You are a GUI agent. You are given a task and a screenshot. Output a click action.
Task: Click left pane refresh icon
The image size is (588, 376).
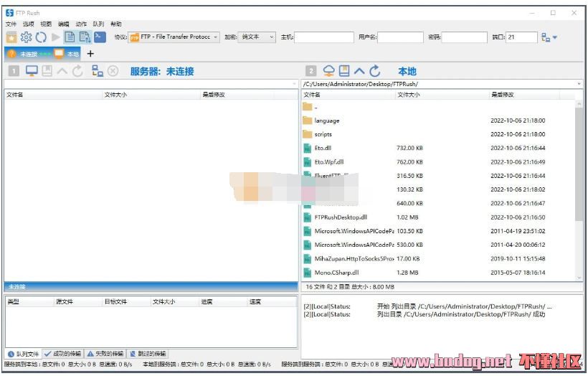pyautogui.click(x=77, y=71)
